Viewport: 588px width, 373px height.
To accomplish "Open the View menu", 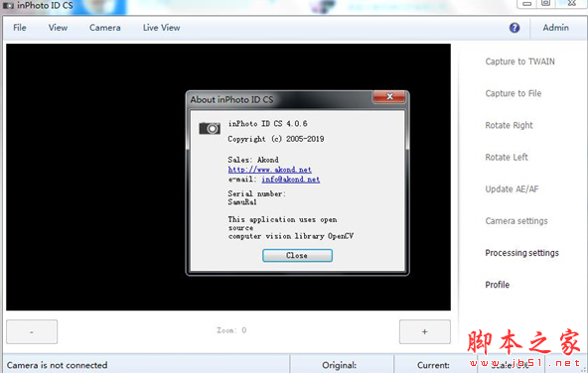I will pyautogui.click(x=58, y=28).
